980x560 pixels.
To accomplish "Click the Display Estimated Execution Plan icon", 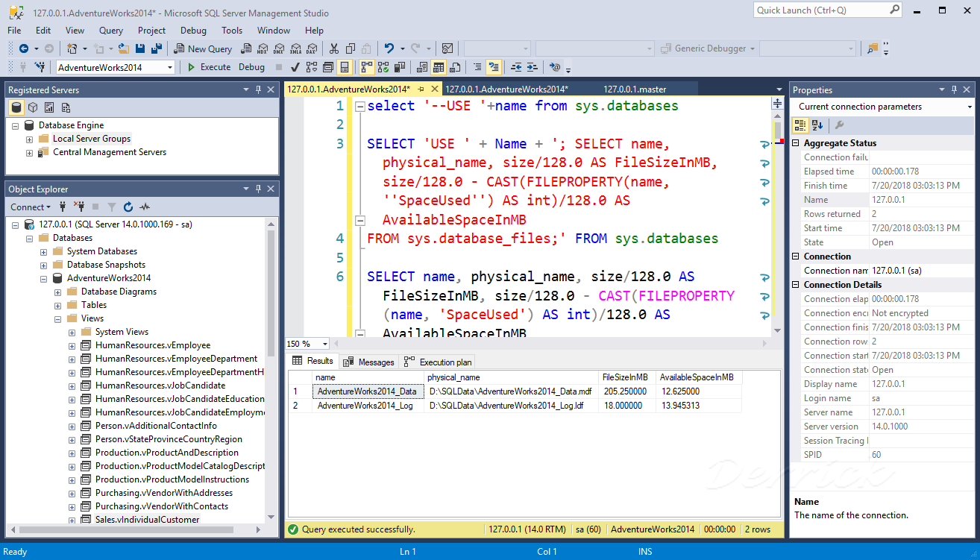I will pos(312,67).
